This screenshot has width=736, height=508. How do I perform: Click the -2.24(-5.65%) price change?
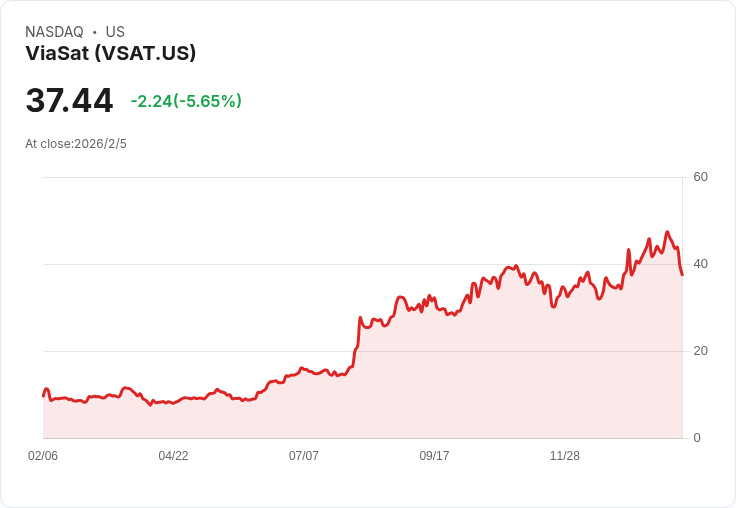click(186, 101)
